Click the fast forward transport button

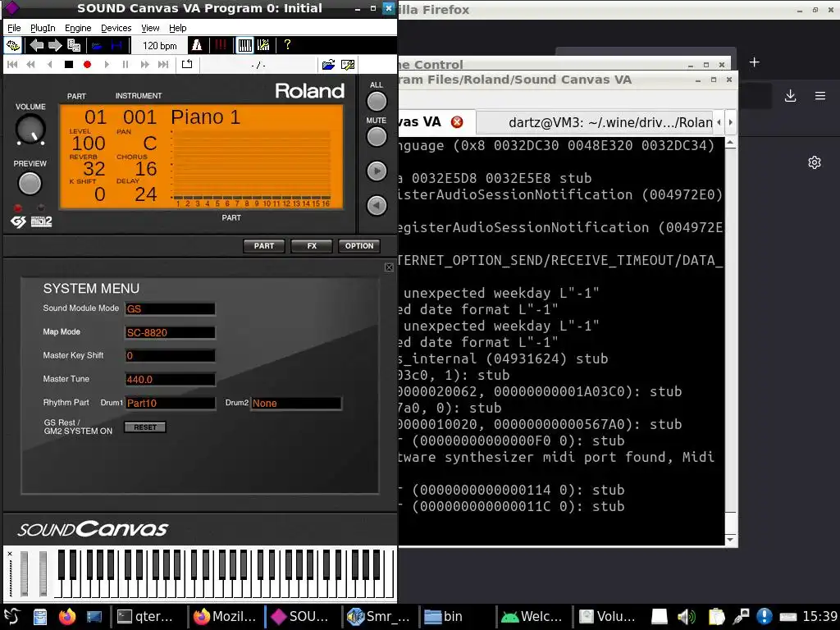coord(144,65)
